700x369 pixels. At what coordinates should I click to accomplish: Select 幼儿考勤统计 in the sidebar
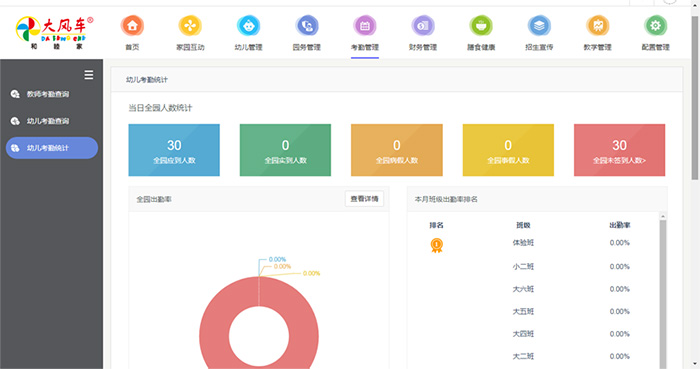point(52,148)
